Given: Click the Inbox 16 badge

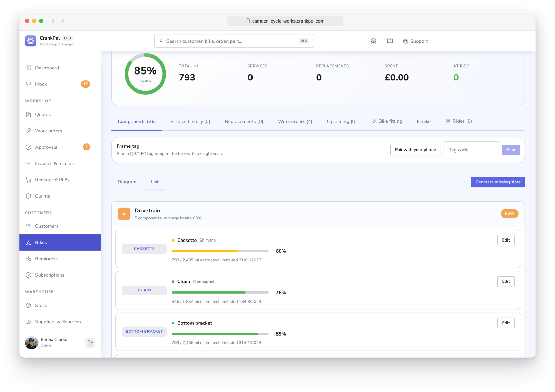Looking at the screenshot, I should tap(85, 84).
